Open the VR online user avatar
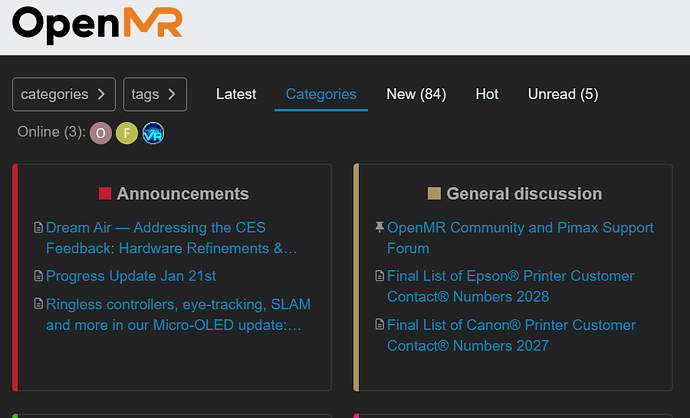 click(153, 133)
